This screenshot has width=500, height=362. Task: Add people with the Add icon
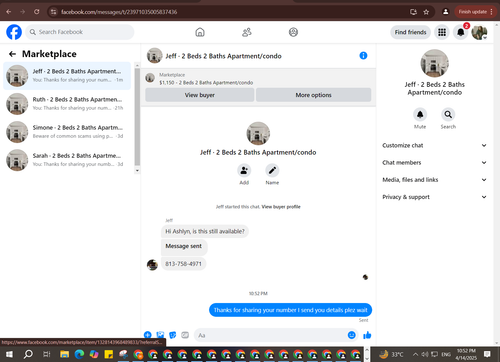tap(244, 170)
